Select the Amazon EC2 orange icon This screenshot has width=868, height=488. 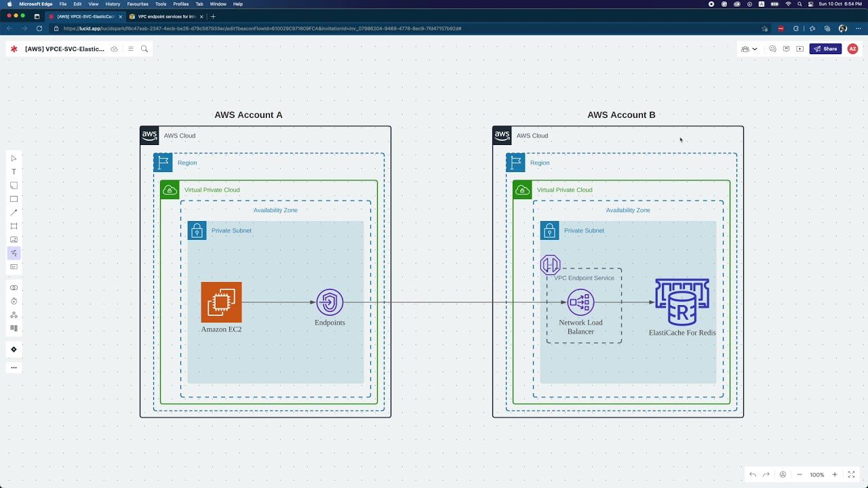(x=221, y=302)
